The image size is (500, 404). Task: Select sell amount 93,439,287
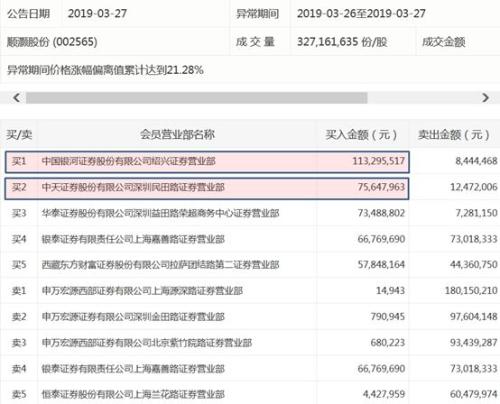point(474,343)
